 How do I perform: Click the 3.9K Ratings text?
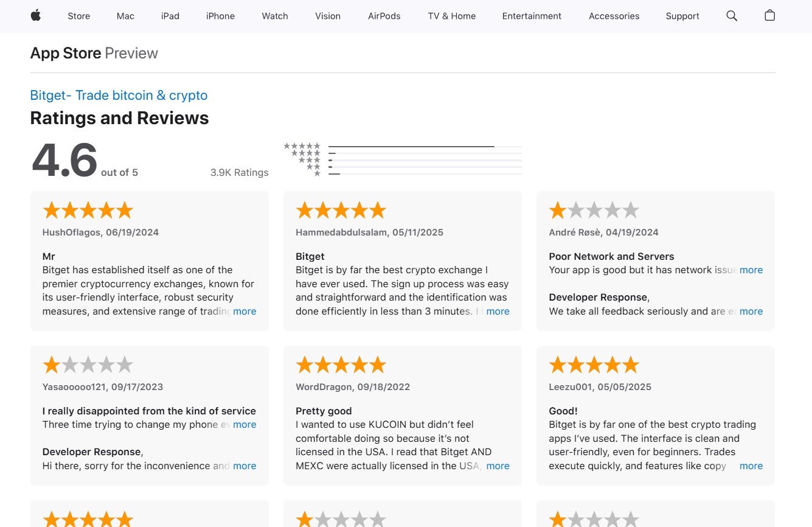240,172
